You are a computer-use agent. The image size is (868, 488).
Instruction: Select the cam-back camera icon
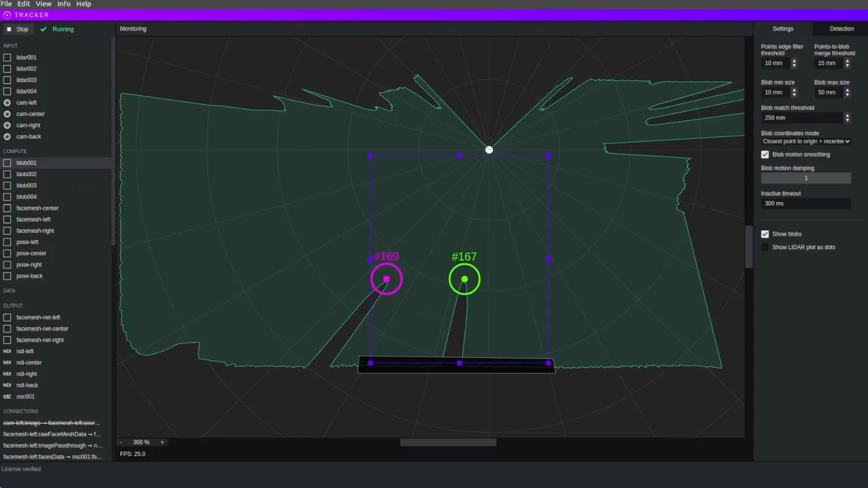7,136
